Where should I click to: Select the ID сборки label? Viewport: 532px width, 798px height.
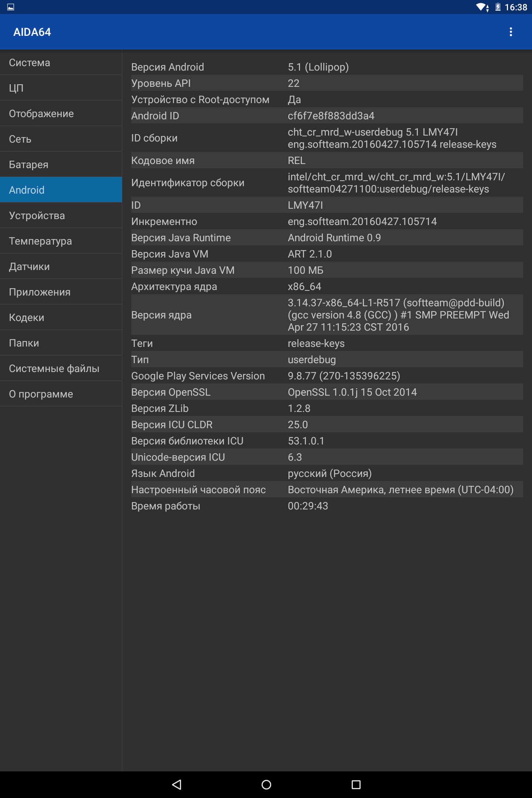tap(154, 138)
